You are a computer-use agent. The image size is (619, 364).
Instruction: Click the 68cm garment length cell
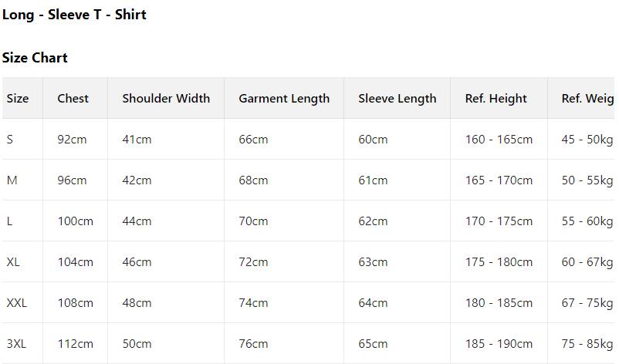coord(253,180)
